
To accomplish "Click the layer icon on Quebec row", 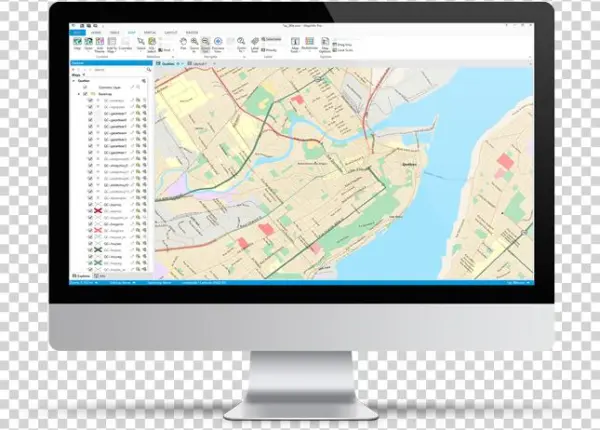I will tap(144, 81).
